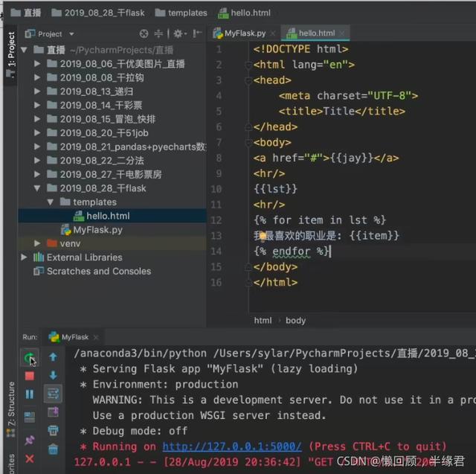
Task: Open the Project view dropdown
Action: pos(71,33)
